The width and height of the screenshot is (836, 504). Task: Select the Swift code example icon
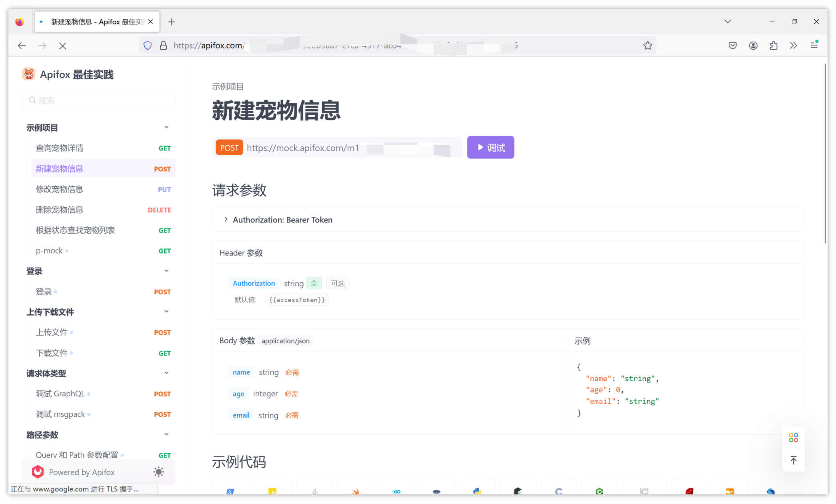pos(355,491)
